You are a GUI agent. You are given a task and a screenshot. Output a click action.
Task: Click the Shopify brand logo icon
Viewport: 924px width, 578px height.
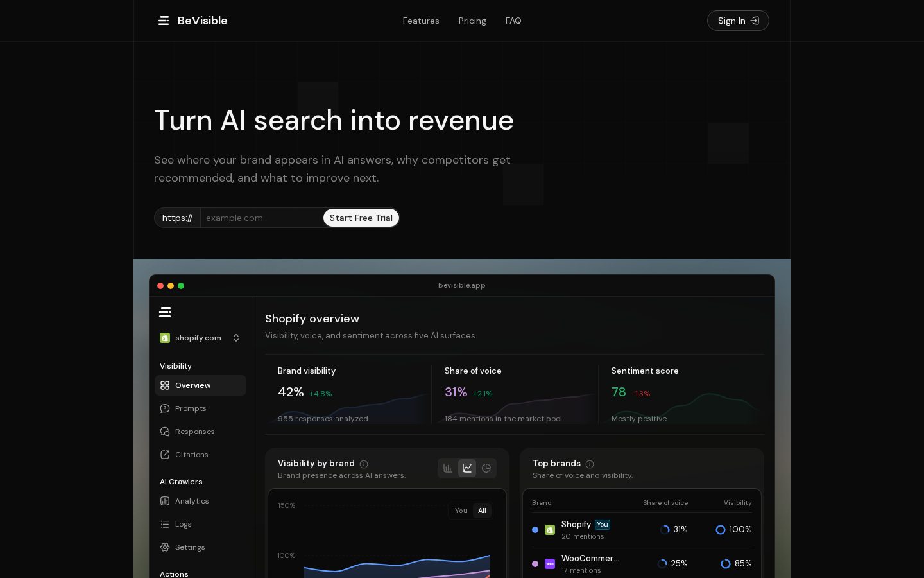tap(550, 530)
